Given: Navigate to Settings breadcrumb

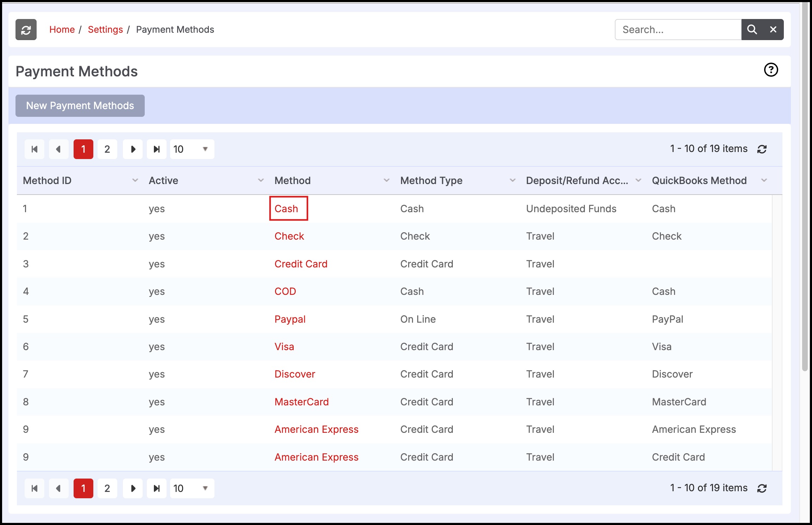Looking at the screenshot, I should [x=105, y=30].
